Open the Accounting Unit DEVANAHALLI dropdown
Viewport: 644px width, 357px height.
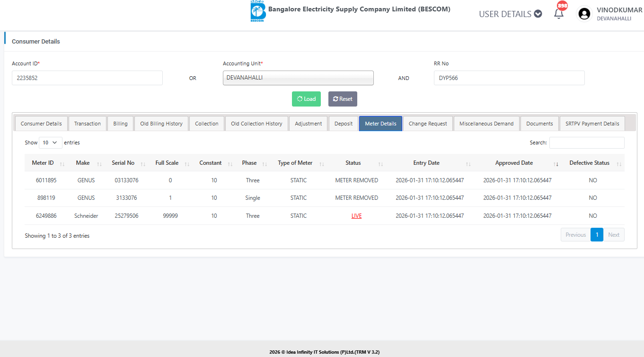coord(298,78)
